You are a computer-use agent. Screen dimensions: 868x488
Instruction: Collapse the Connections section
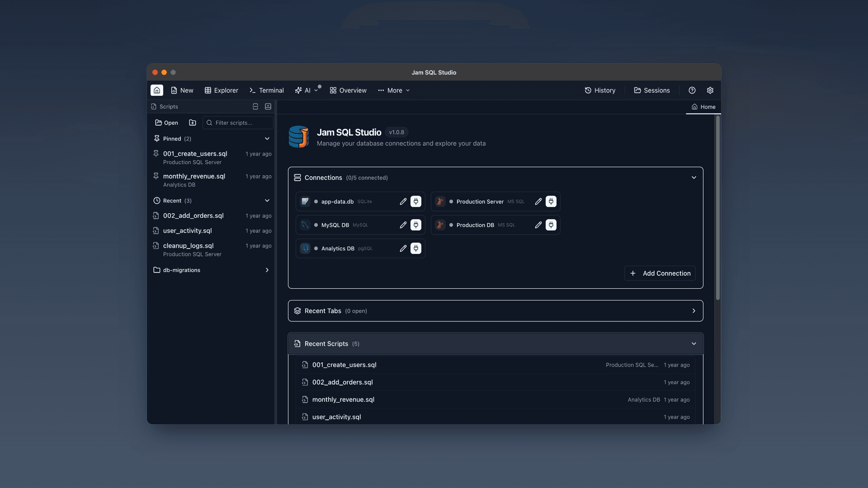click(694, 178)
